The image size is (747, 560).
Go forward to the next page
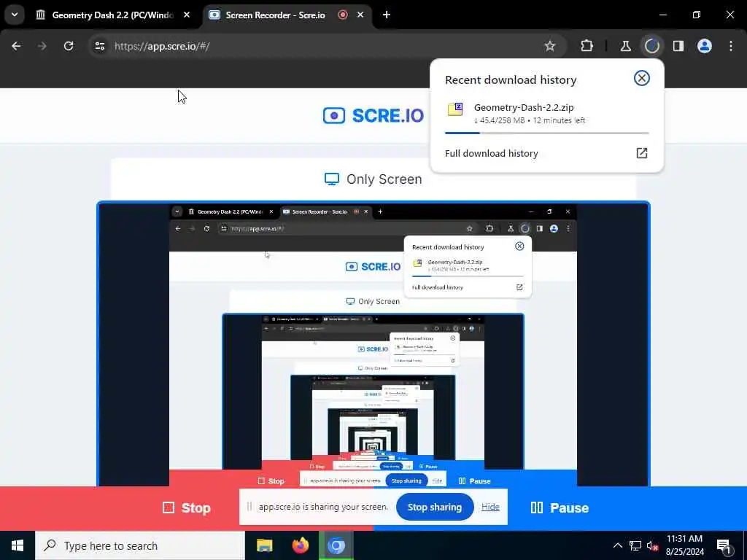tap(42, 46)
